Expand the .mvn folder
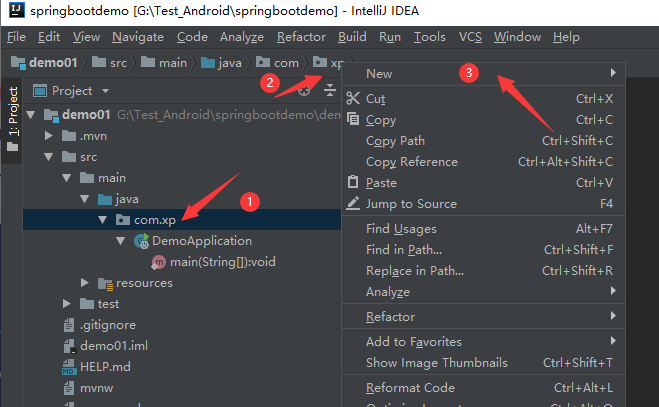 [x=49, y=136]
